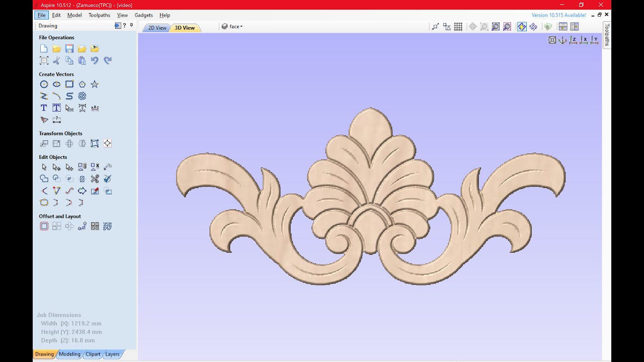This screenshot has width=644, height=362.
Task: Toggle the Snap to Geometry icon
Action: (435, 27)
